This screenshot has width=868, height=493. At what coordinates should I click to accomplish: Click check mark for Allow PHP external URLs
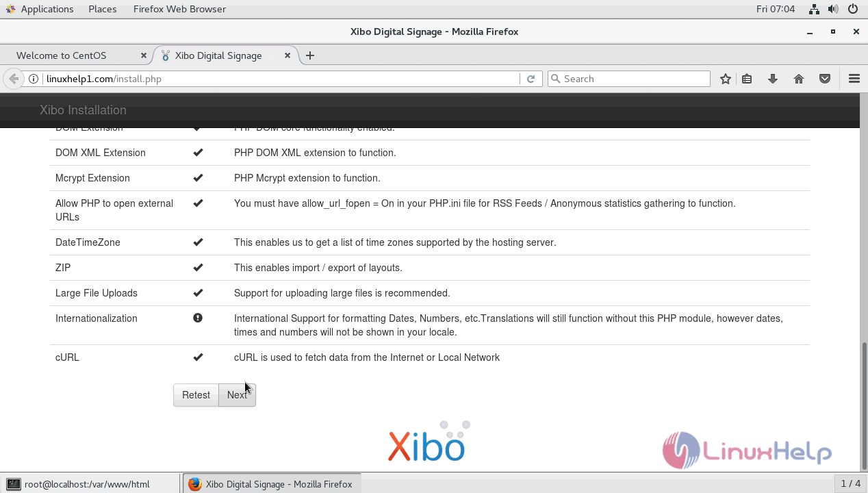[198, 203]
